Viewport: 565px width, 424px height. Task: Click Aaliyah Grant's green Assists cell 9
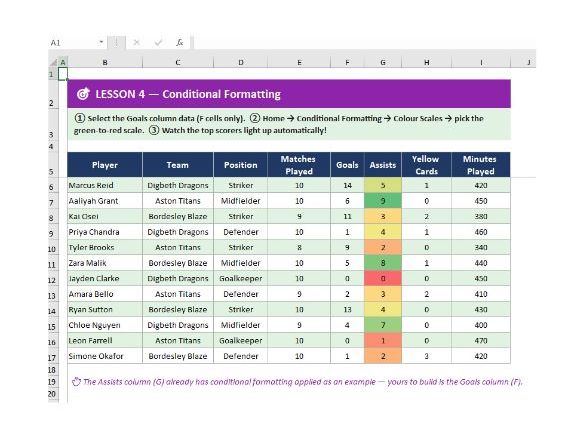(x=383, y=201)
